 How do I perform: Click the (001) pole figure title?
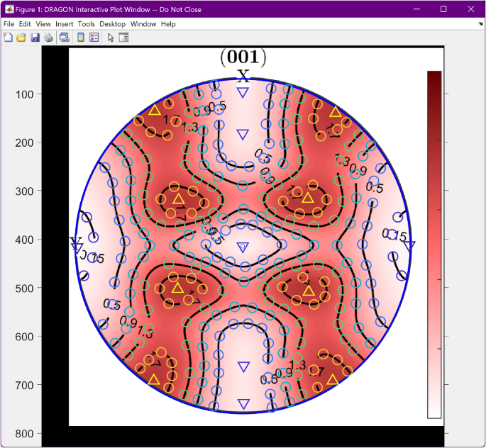[243, 57]
